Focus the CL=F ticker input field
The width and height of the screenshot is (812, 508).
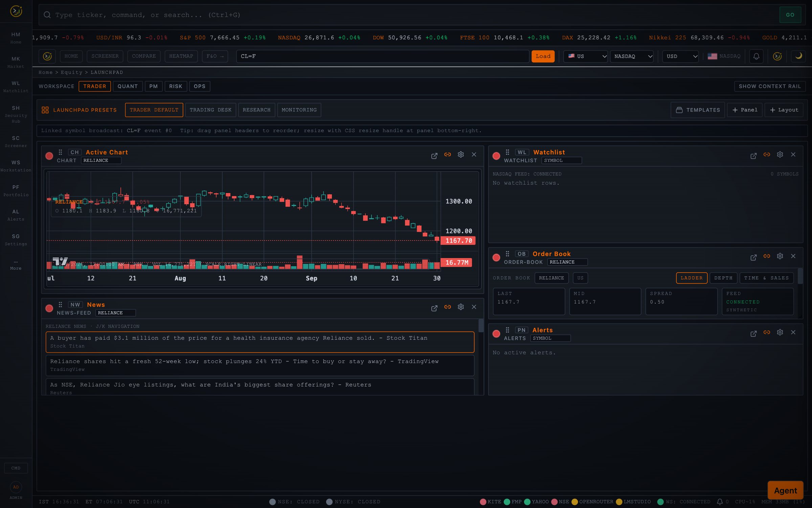click(x=383, y=56)
